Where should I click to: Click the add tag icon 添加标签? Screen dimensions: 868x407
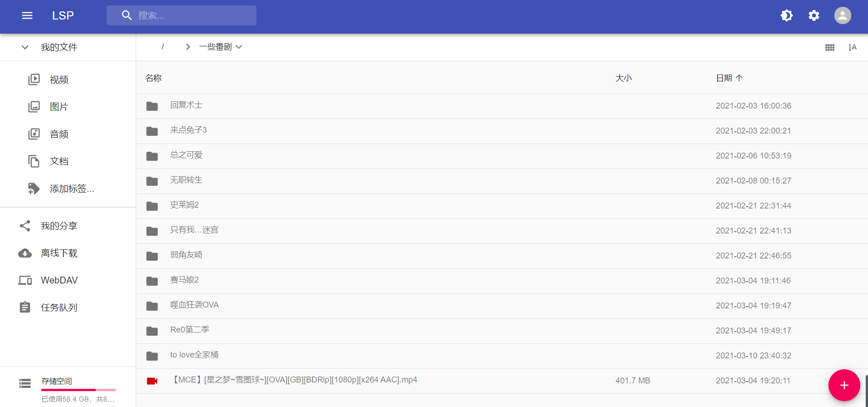tap(34, 189)
